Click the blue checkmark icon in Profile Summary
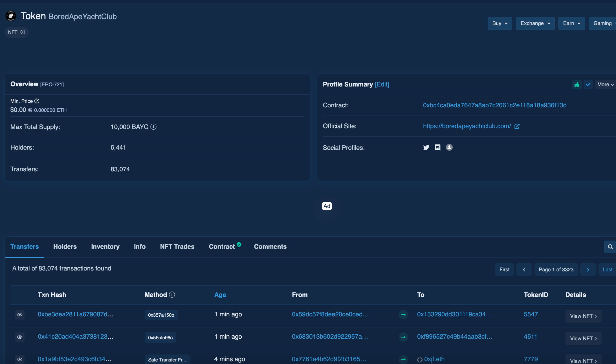Image resolution: width=616 pixels, height=364 pixels. click(x=588, y=85)
